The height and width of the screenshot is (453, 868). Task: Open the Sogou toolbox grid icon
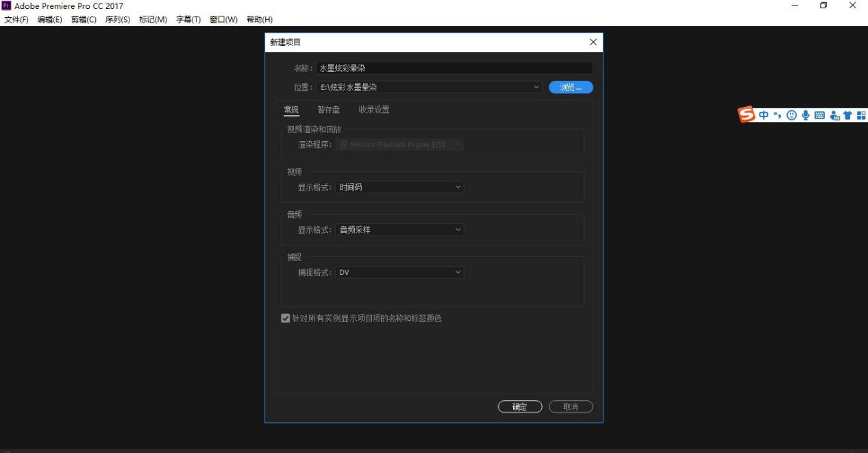861,116
